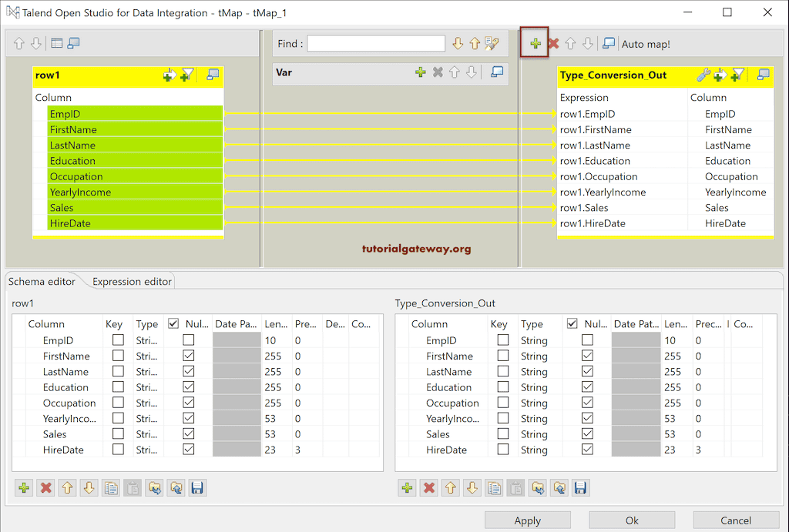Confirm changes by clicking Ok
The image size is (789, 532).
click(631, 520)
